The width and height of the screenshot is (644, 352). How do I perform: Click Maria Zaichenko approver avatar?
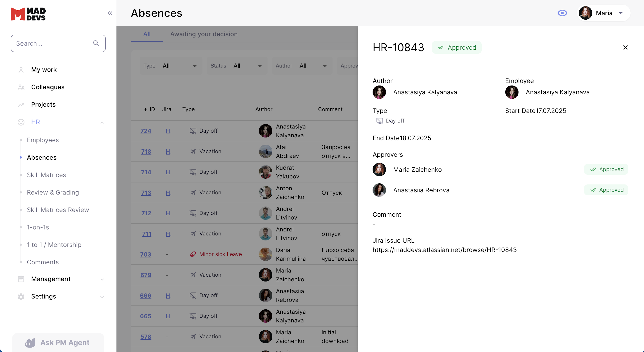pyautogui.click(x=379, y=170)
